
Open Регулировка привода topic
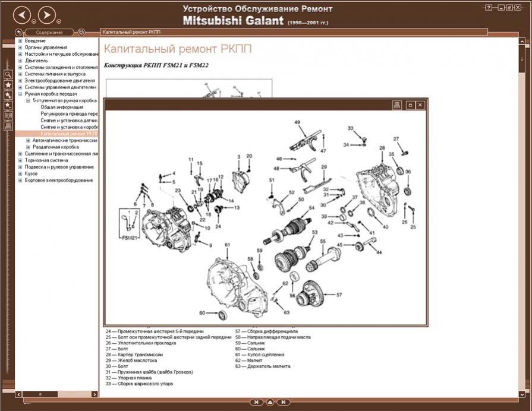point(69,114)
